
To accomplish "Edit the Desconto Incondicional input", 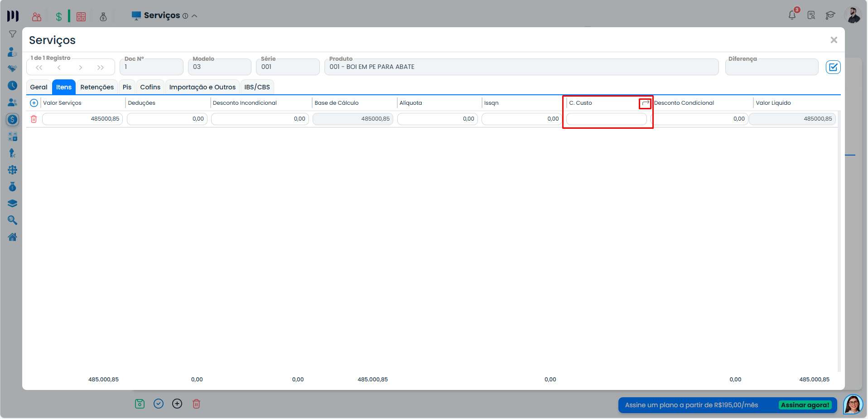I will 260,119.
